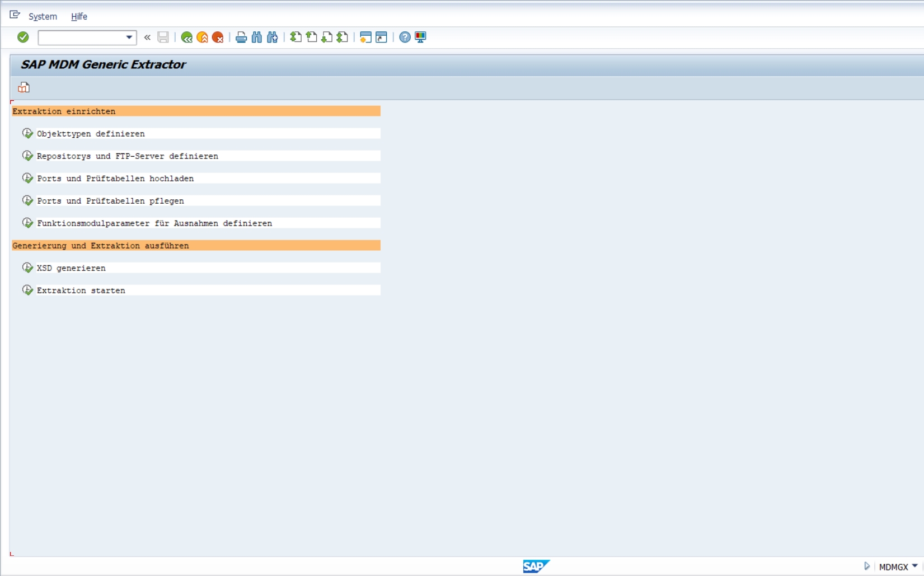Execute Objekttypen definieren clock icon
The width and height of the screenshot is (924, 576).
27,133
